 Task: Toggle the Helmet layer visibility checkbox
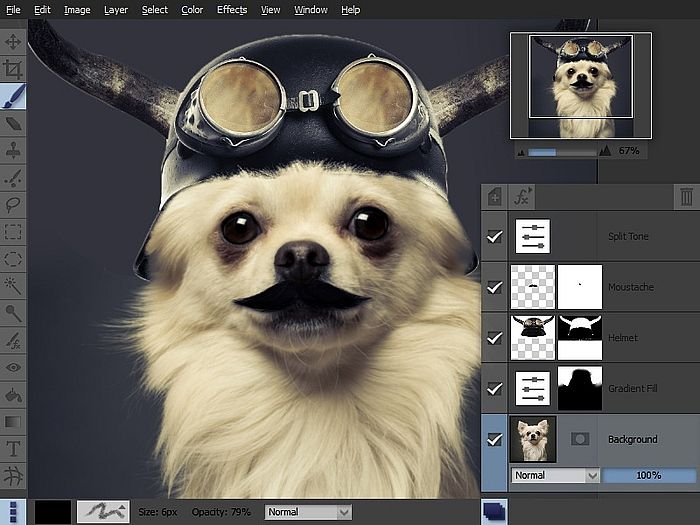pos(494,338)
